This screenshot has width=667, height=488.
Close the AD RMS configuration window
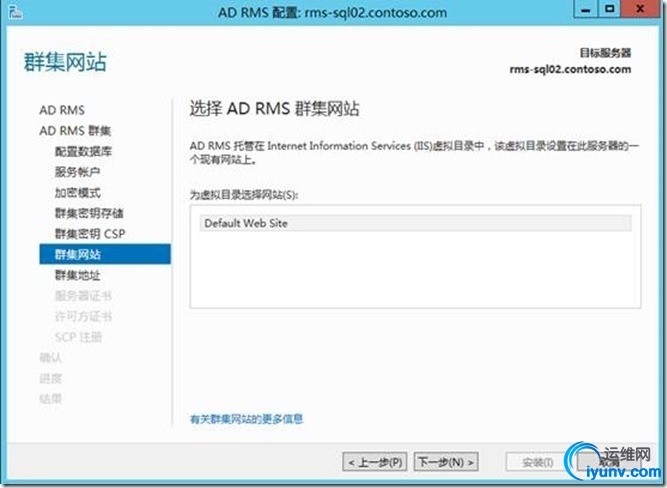(x=641, y=9)
